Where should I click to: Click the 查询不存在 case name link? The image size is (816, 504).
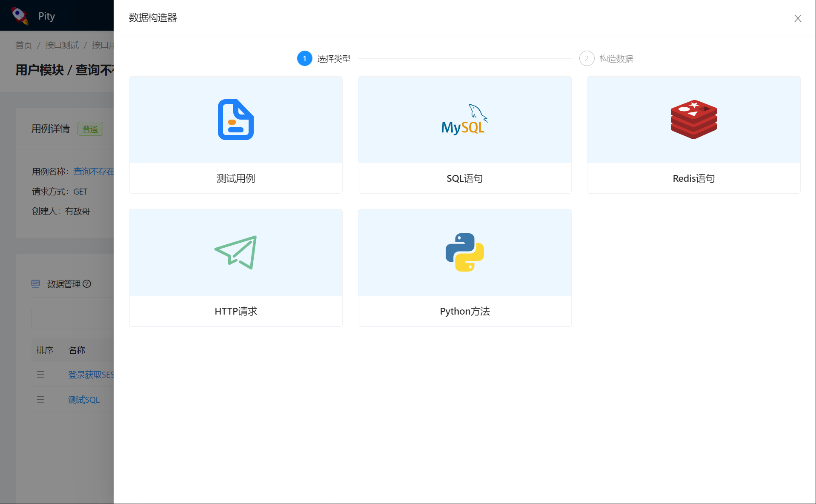coord(93,171)
